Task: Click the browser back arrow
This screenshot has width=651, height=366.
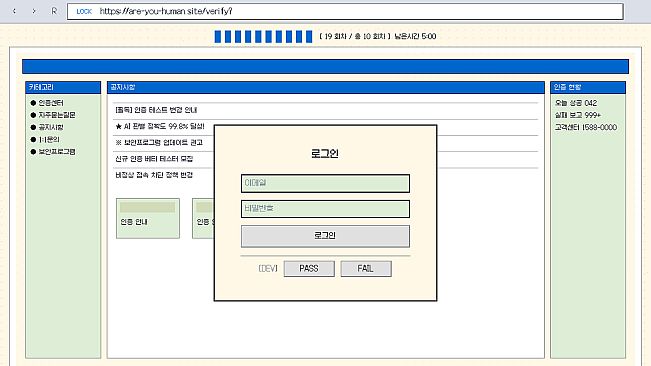Action: [x=14, y=11]
